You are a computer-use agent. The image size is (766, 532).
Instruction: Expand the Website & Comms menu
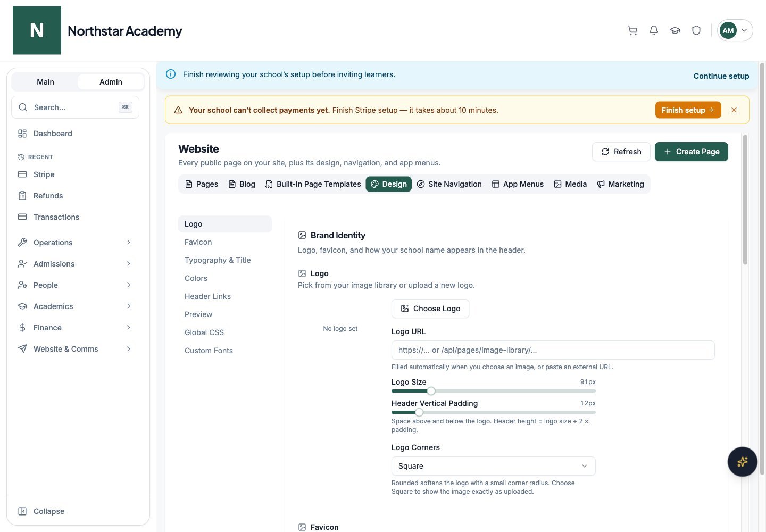click(75, 349)
